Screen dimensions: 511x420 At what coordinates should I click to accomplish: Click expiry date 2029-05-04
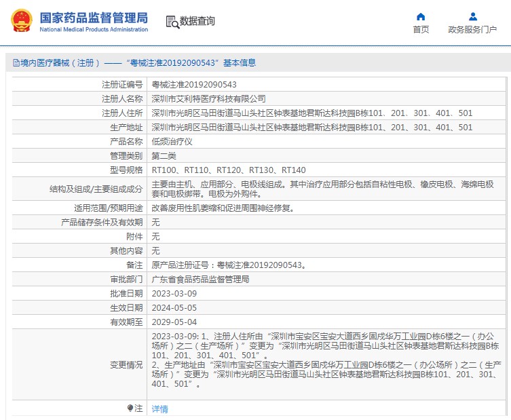(174, 322)
